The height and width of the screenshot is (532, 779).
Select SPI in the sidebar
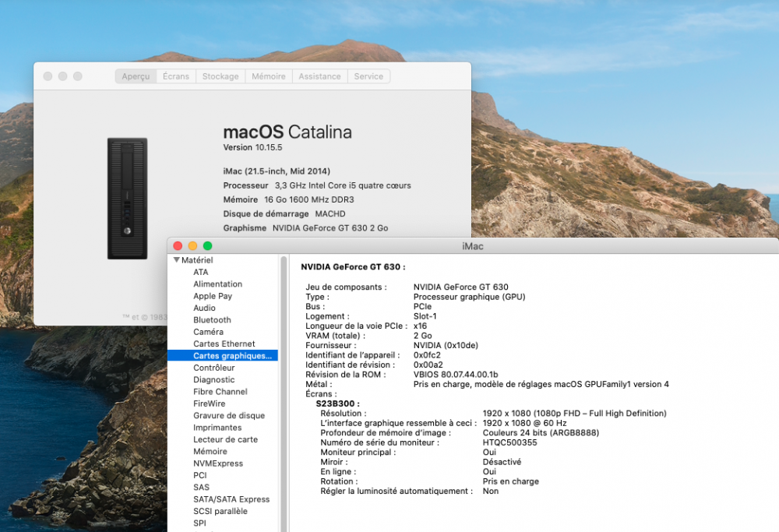(x=199, y=523)
